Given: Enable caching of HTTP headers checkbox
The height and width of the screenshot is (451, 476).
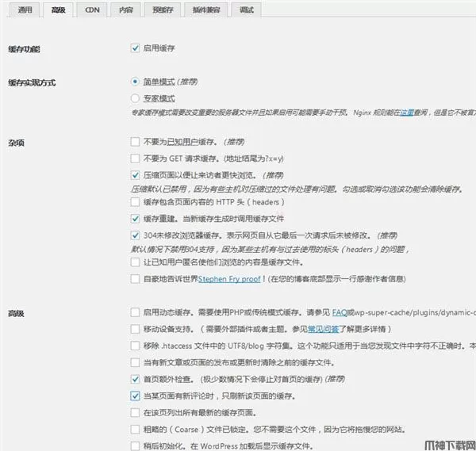Looking at the screenshot, I should point(135,202).
